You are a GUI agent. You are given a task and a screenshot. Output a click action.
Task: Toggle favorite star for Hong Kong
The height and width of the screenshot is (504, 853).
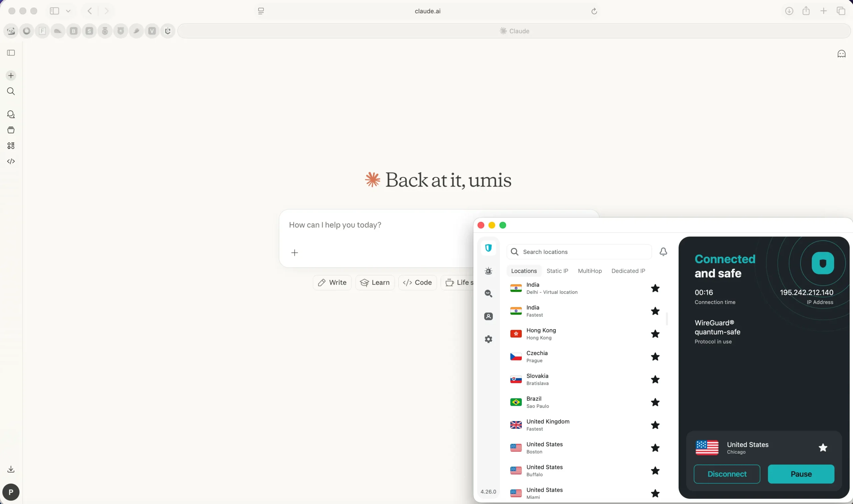pos(655,334)
